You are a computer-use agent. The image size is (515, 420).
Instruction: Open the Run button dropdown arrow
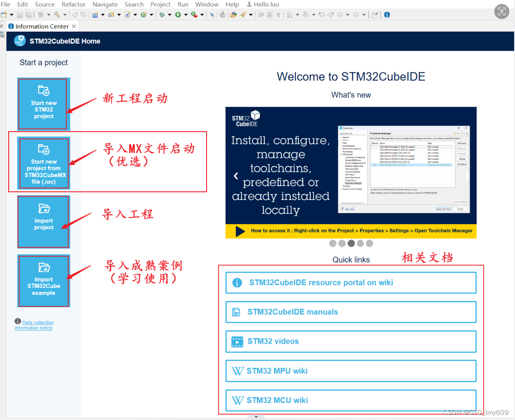pyautogui.click(x=185, y=14)
